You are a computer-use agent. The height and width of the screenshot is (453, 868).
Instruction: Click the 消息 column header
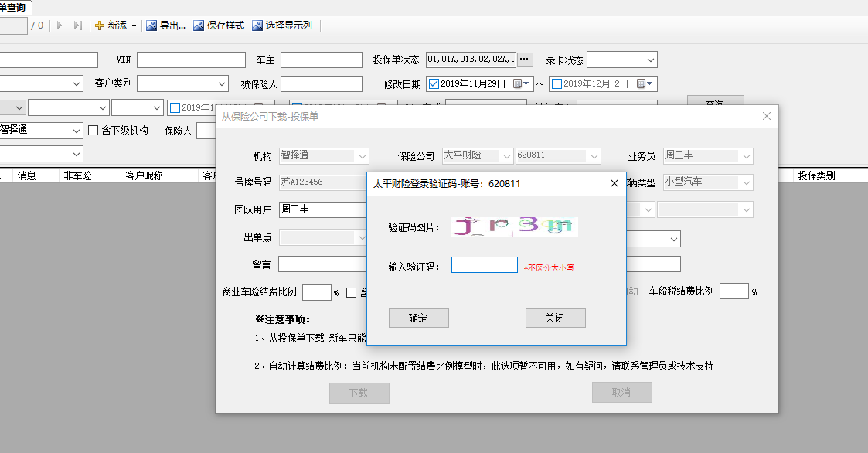[x=26, y=175]
